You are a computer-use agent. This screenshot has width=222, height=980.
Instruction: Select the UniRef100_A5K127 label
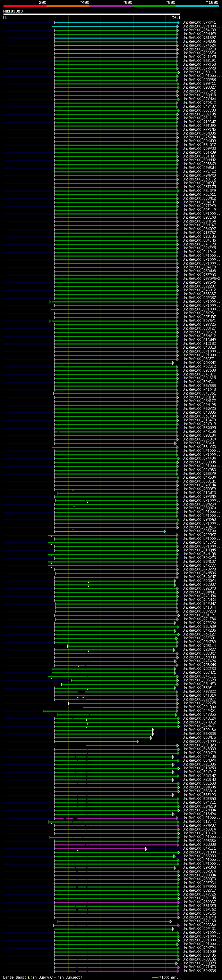pyautogui.click(x=199, y=634)
